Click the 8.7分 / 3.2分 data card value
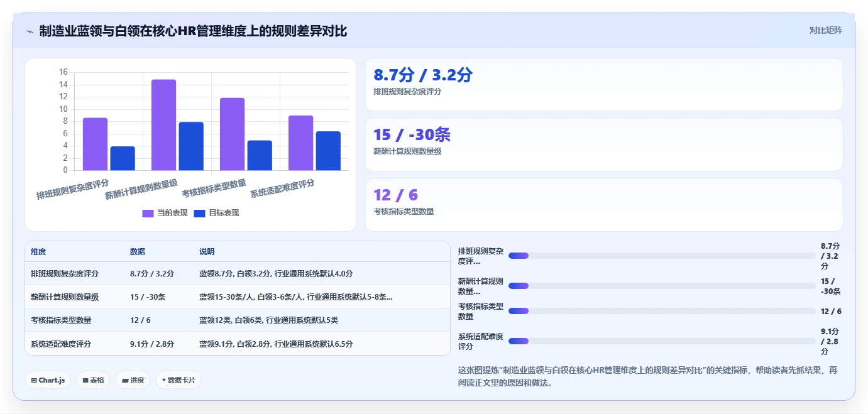The image size is (868, 414). click(423, 75)
